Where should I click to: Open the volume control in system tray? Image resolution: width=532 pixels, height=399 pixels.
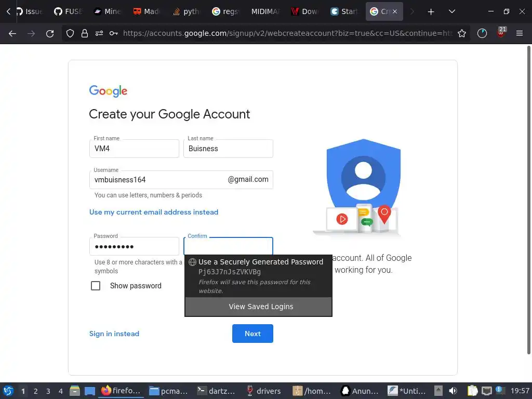[453, 391]
